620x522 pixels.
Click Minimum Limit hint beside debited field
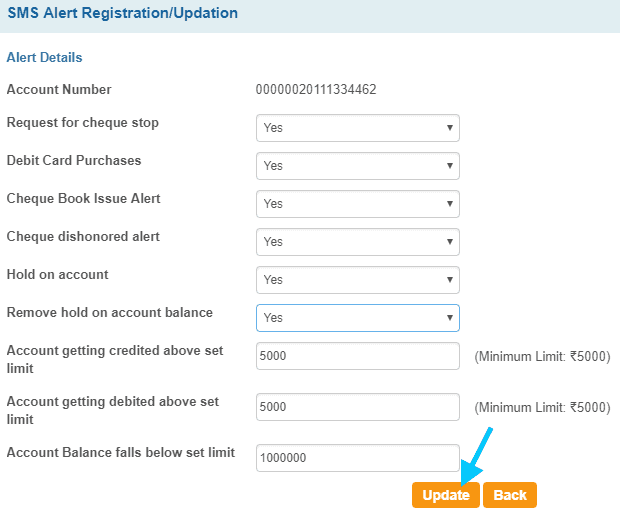point(542,408)
